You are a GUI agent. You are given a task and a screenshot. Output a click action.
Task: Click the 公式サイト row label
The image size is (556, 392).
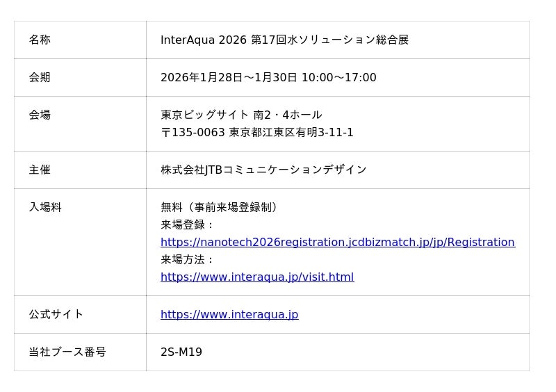coord(56,315)
